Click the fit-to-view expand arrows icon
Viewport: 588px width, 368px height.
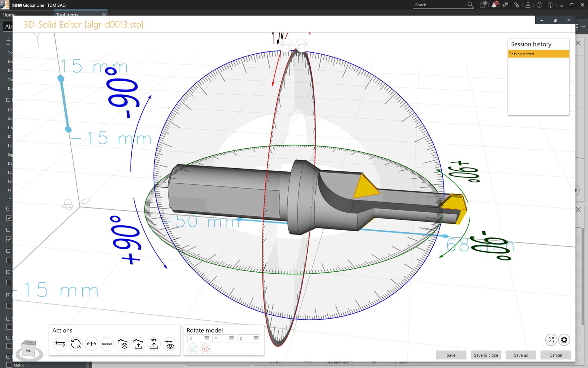click(551, 340)
